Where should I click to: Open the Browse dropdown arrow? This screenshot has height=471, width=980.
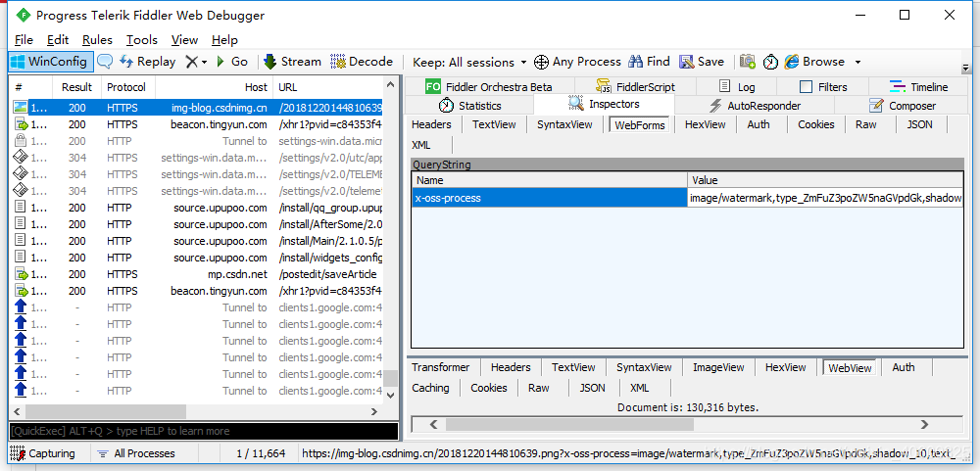click(x=857, y=62)
